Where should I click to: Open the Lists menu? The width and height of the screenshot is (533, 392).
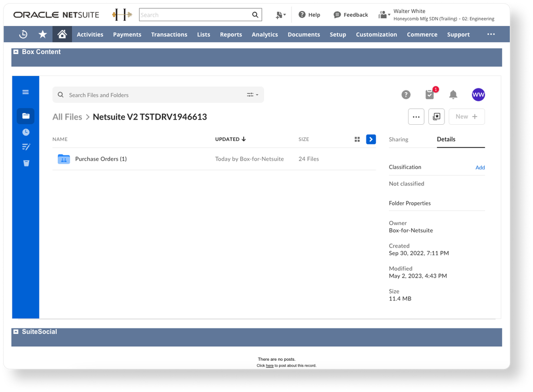[x=204, y=34]
